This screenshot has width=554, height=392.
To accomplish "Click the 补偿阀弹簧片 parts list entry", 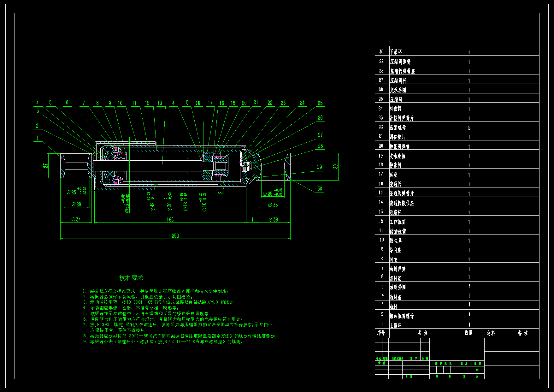I will tap(401, 118).
